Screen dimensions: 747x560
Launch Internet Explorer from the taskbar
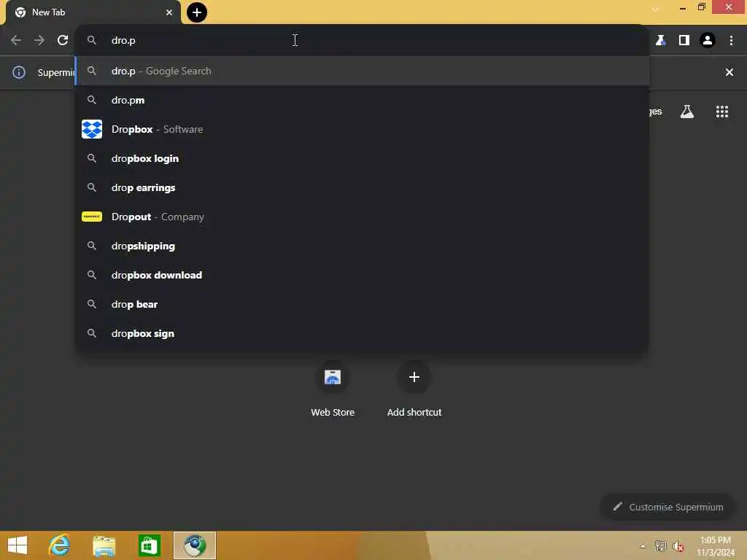pos(60,545)
